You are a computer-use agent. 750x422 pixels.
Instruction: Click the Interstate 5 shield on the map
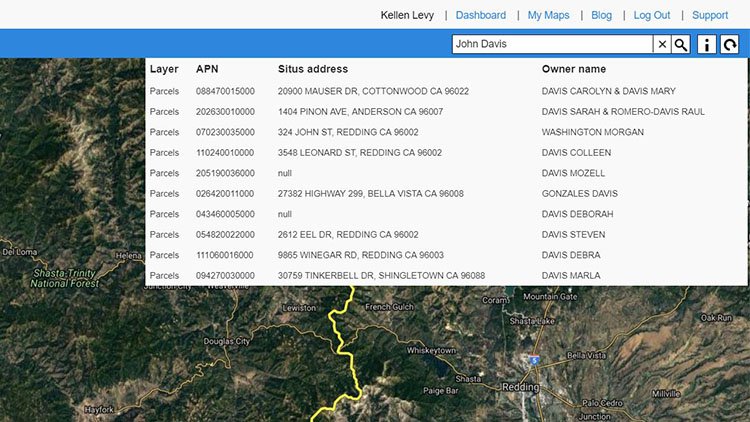click(534, 360)
